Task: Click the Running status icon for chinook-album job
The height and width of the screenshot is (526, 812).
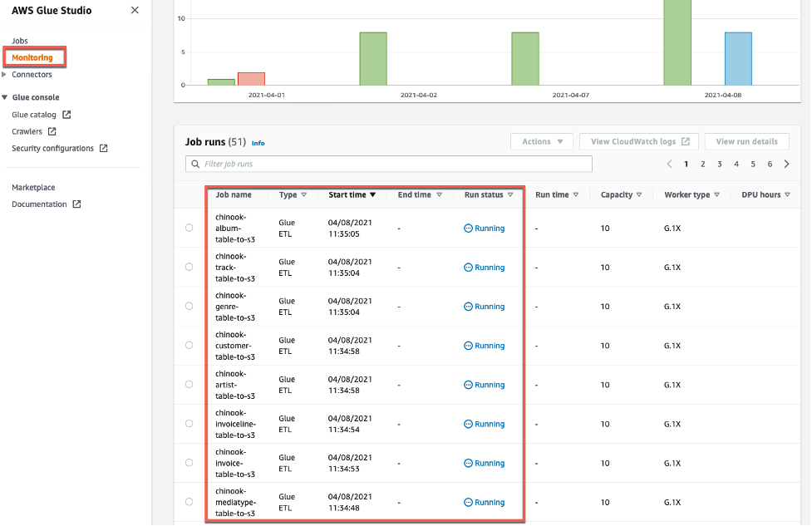Action: 468,229
